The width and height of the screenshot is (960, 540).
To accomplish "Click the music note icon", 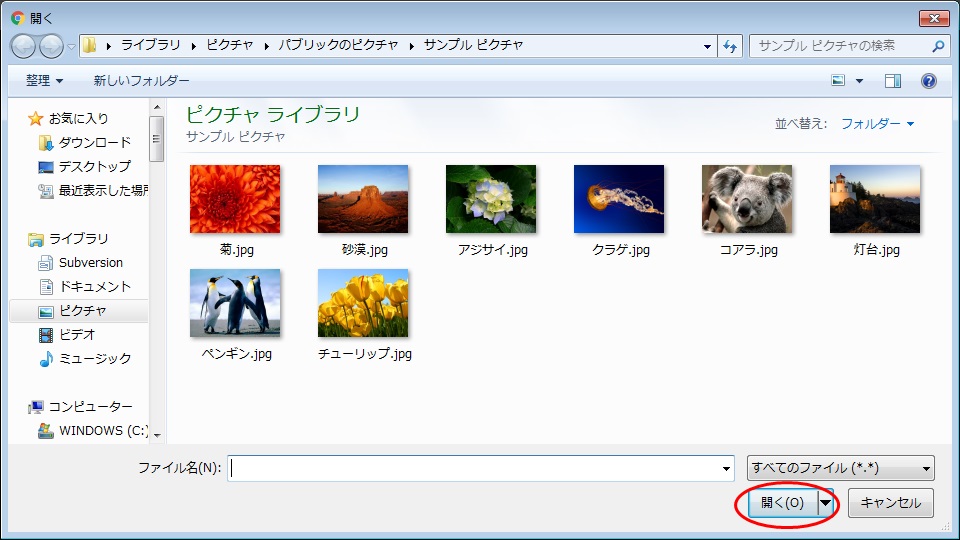I will [x=46, y=359].
